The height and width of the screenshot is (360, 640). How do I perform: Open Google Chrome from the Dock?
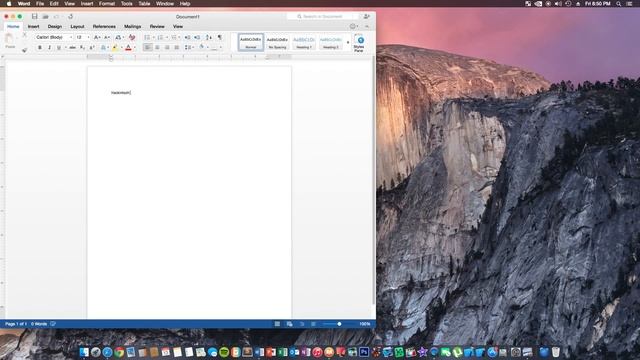click(119, 352)
